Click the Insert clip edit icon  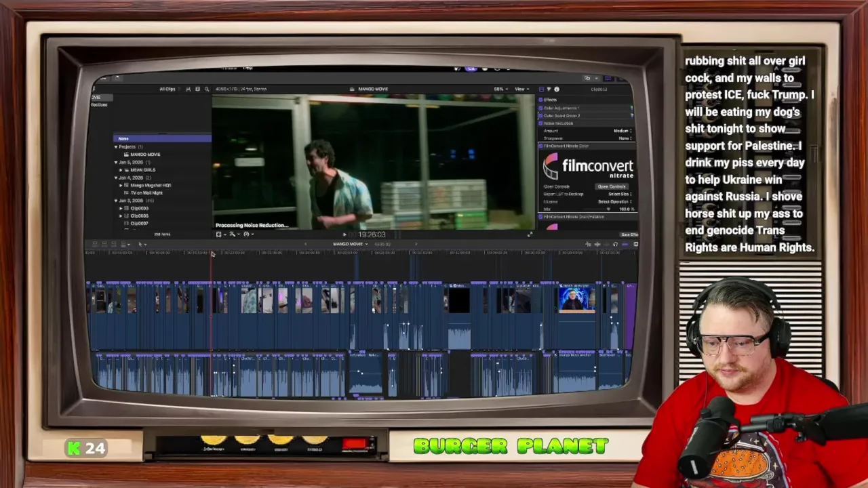pos(104,244)
